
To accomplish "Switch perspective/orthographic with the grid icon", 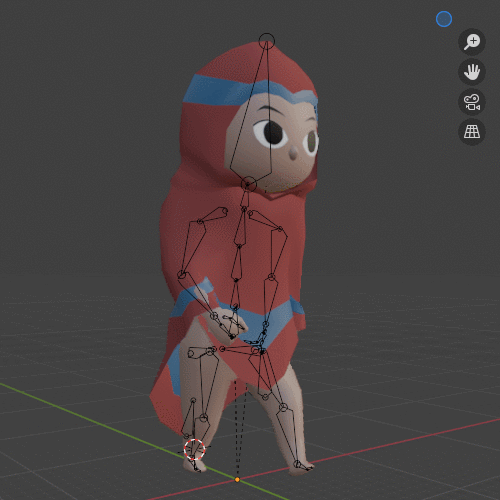I will (x=472, y=132).
